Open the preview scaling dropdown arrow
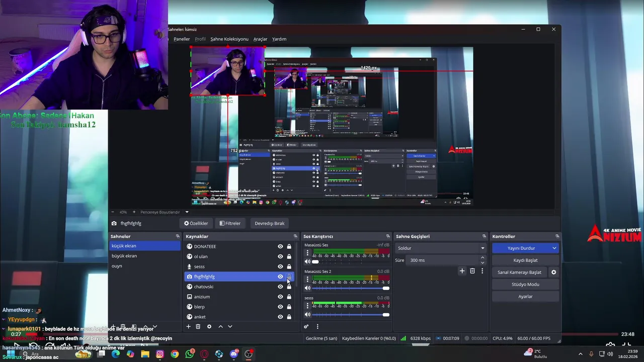 pos(187,212)
